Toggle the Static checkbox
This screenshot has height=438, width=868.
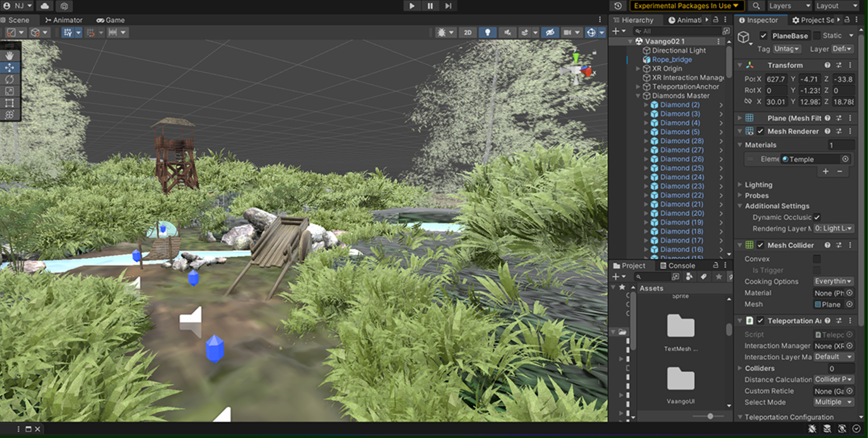[x=817, y=36]
